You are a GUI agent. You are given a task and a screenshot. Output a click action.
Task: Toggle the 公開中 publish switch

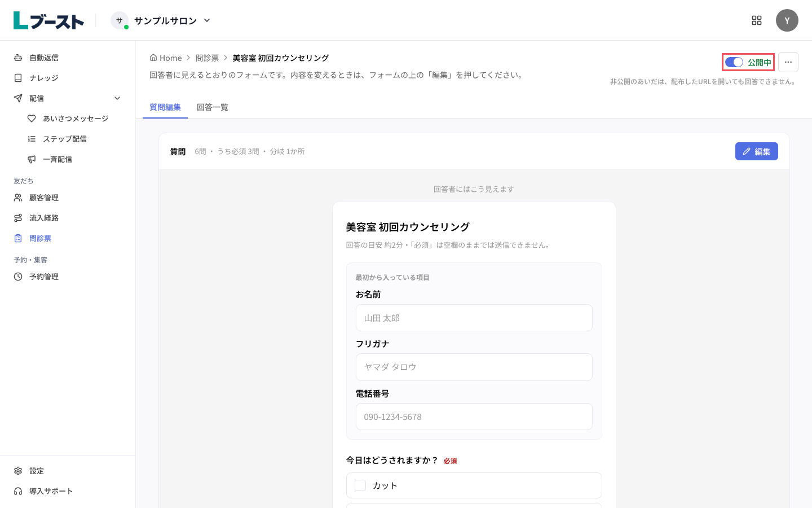pos(734,62)
